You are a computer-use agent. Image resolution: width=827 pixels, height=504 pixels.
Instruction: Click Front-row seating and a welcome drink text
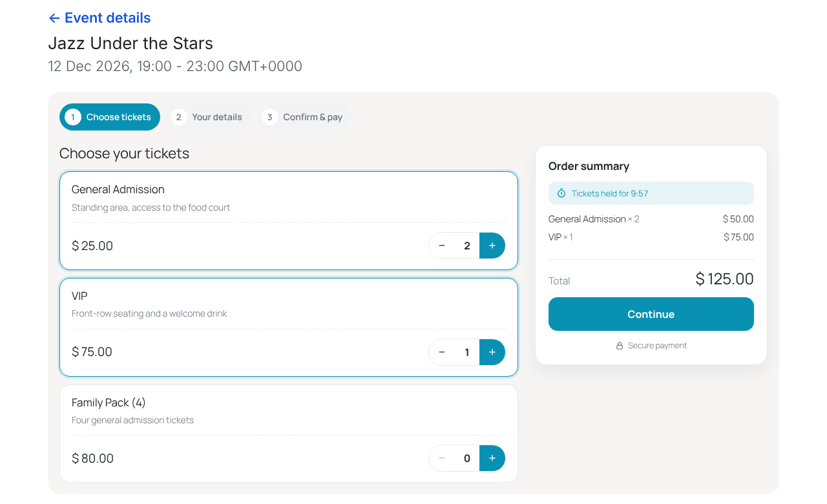(149, 313)
